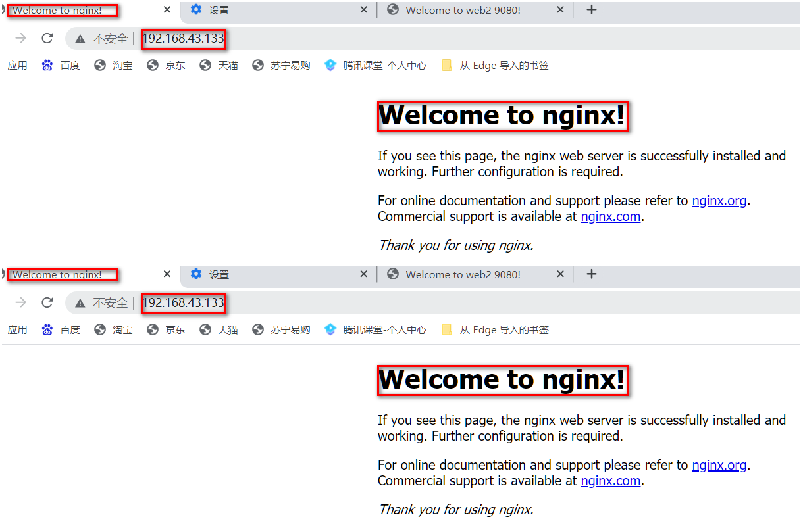Click the upper 淘宝 bookmark globe icon
Viewport: 801px width, 532px height.
pos(100,65)
